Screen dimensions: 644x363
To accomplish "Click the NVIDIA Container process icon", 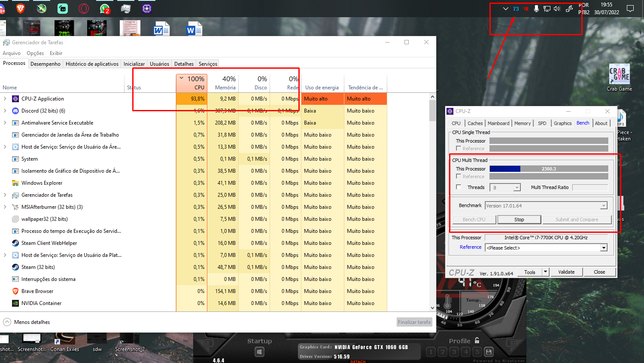I will (x=15, y=303).
